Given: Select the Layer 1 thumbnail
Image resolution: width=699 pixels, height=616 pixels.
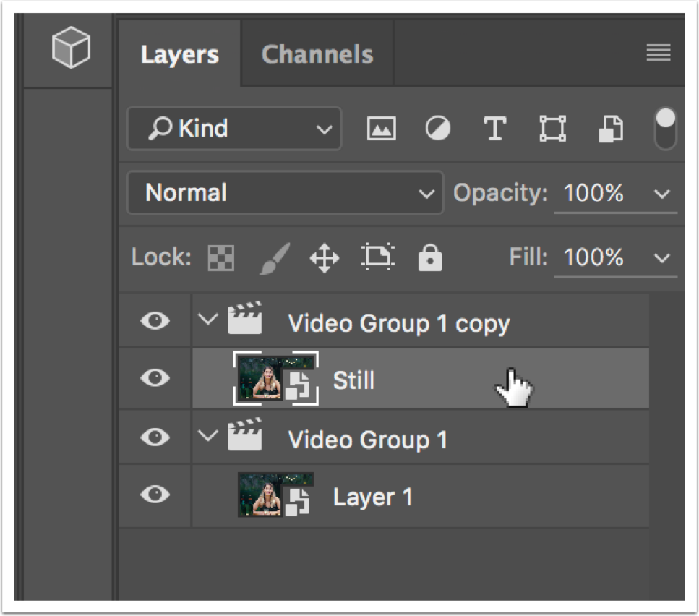Looking at the screenshot, I should pyautogui.click(x=275, y=495).
